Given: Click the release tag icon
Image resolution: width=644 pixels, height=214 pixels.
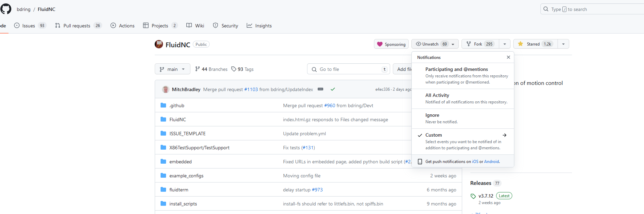Looking at the screenshot, I should [473, 196].
